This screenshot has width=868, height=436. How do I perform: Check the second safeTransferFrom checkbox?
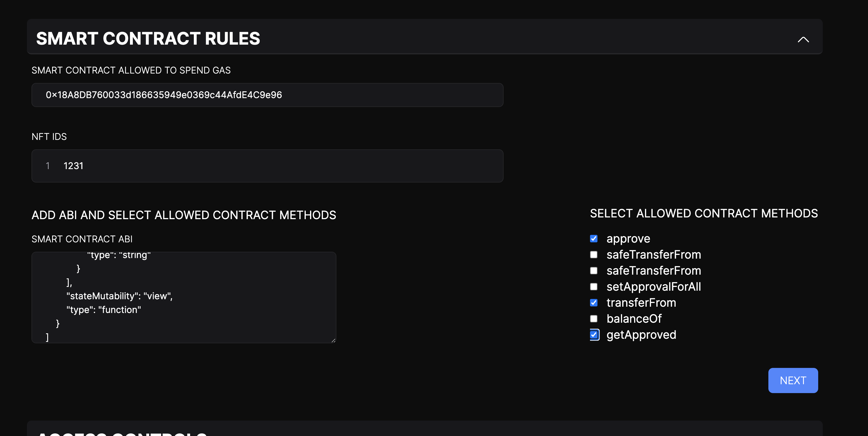[x=594, y=271]
